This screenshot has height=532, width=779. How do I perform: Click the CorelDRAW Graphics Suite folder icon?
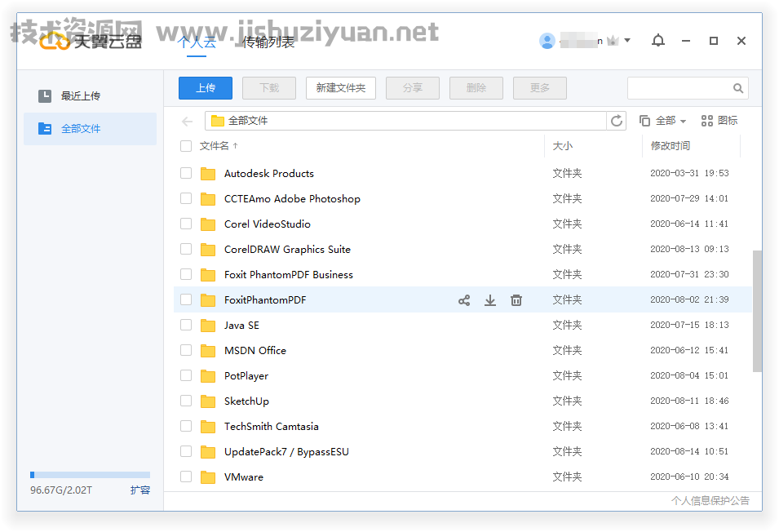point(208,250)
